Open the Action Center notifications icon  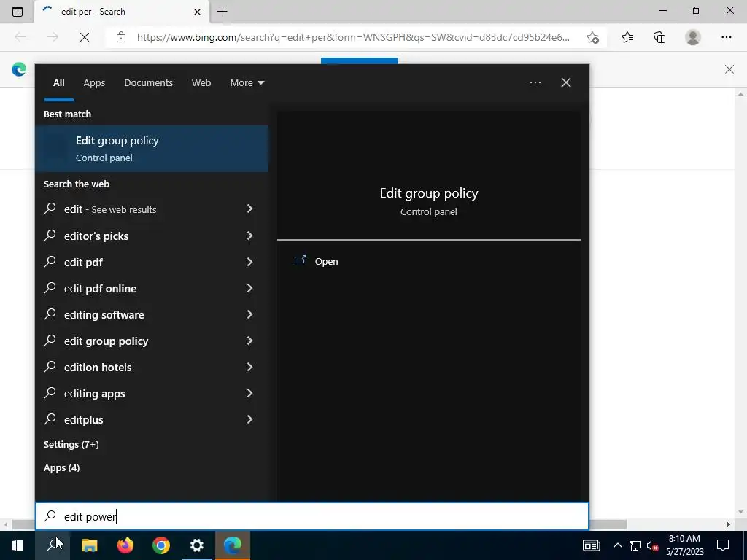click(x=723, y=545)
